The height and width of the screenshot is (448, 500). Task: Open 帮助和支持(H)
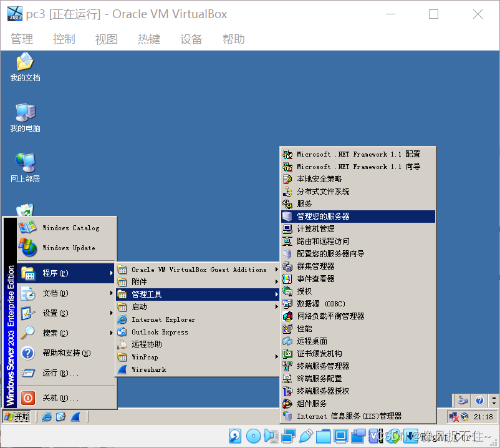tap(67, 353)
